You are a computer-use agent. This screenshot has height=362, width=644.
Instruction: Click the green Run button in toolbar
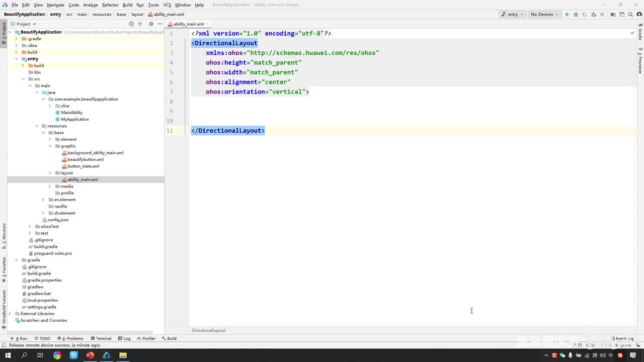tap(567, 15)
